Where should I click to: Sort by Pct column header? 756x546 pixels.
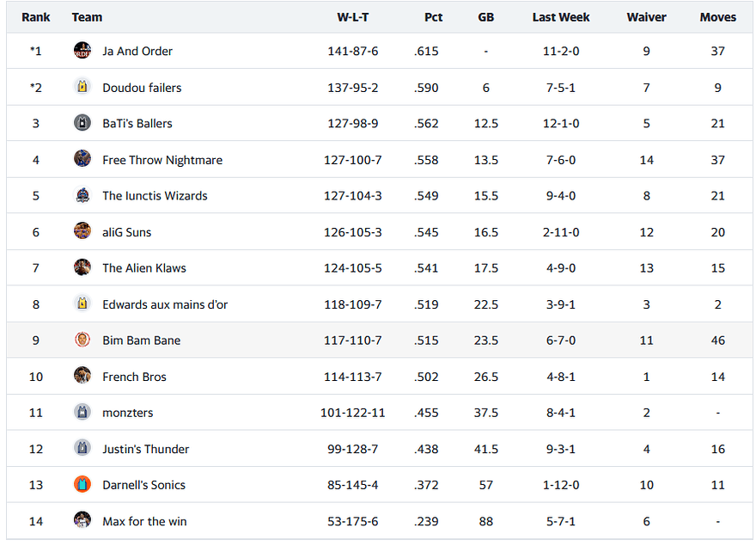coord(433,17)
